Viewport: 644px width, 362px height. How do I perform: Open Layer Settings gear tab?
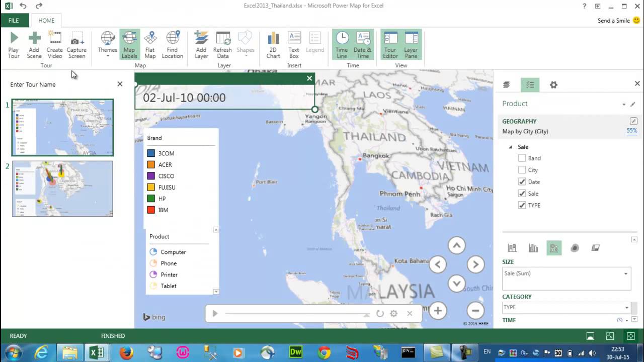(x=553, y=84)
